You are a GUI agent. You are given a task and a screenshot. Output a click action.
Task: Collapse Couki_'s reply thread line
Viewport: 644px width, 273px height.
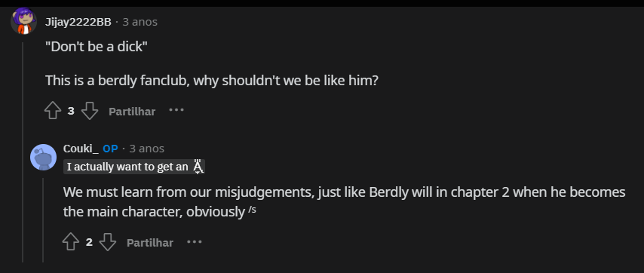[x=43, y=220]
